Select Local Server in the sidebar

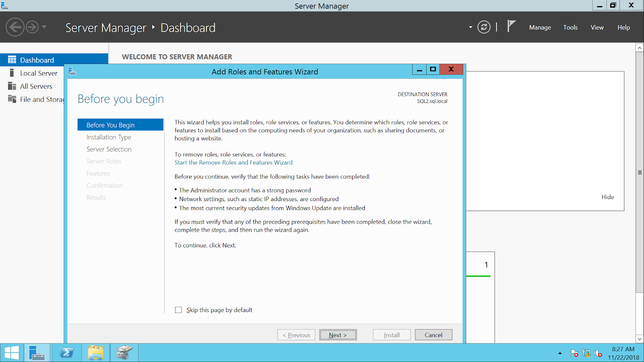38,73
